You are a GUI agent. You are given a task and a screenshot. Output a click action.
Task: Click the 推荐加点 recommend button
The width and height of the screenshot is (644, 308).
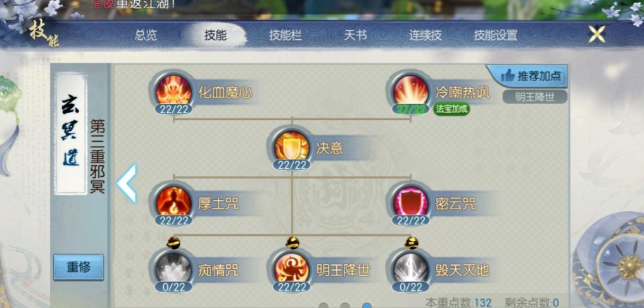[529, 76]
